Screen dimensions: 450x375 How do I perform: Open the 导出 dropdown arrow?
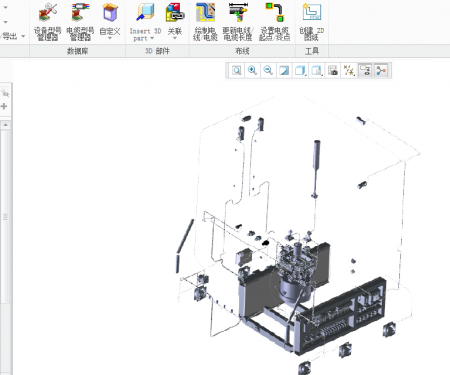[23, 36]
